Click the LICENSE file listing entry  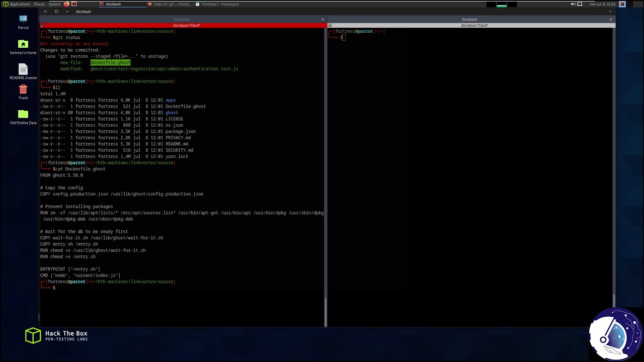(174, 119)
